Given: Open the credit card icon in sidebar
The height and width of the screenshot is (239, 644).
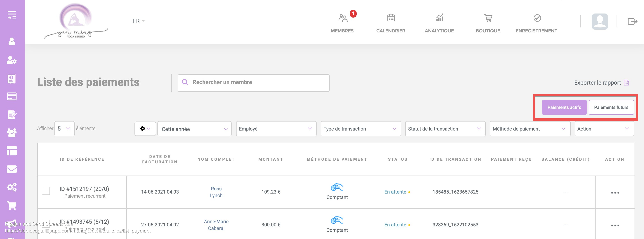Looking at the screenshot, I should [11, 96].
